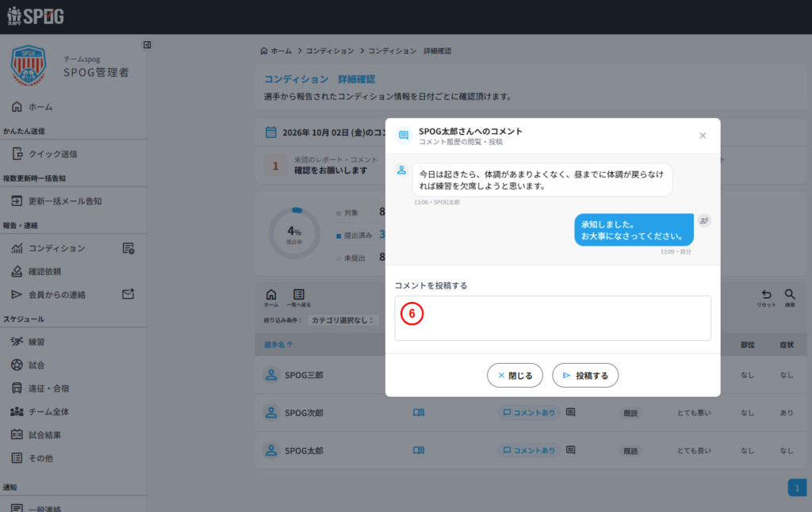Collapse the sidebar with the panel icon

147,45
